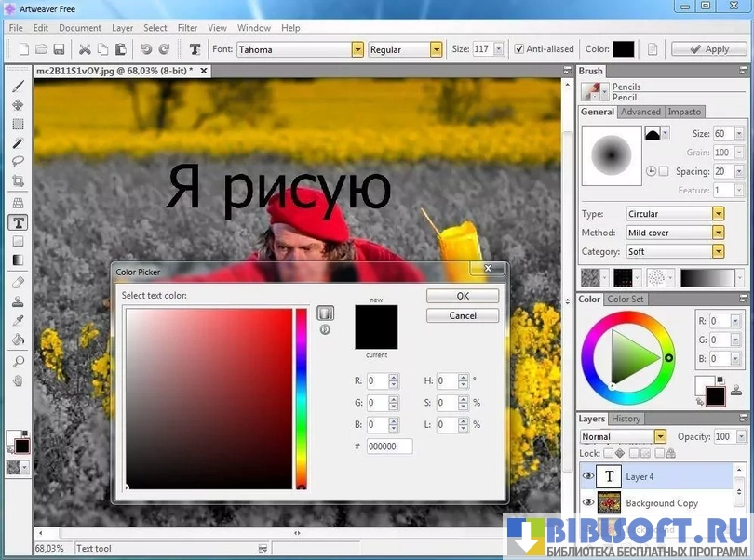
Task: Click the Apply button
Action: coord(707,49)
